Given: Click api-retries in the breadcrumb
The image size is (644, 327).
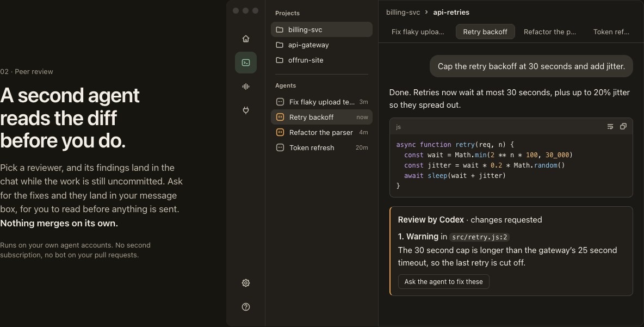Looking at the screenshot, I should 451,13.
